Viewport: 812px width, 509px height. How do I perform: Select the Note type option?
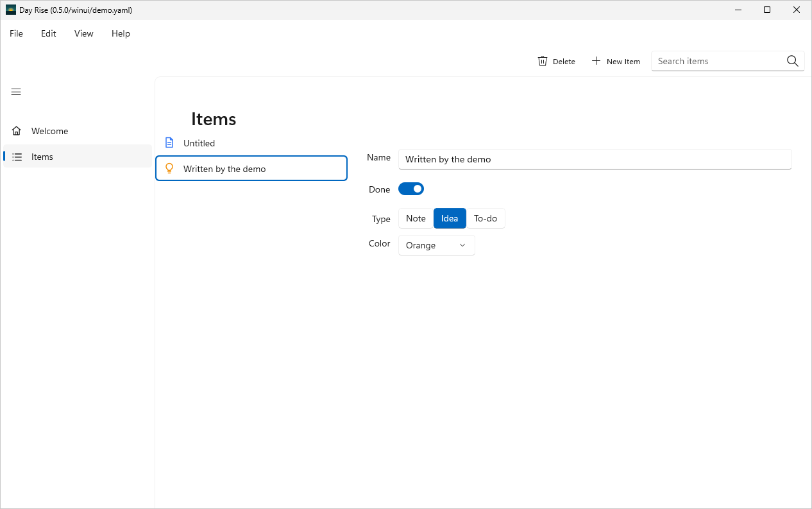[x=416, y=218]
